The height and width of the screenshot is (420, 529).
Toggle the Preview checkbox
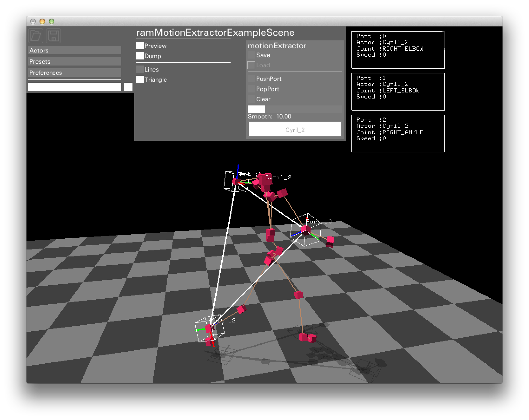(x=140, y=46)
